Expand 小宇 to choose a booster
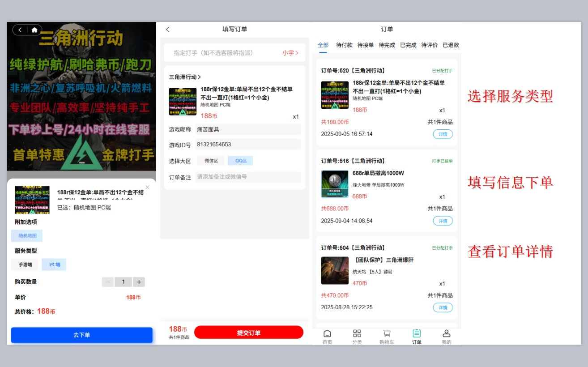588x367 pixels. click(290, 52)
